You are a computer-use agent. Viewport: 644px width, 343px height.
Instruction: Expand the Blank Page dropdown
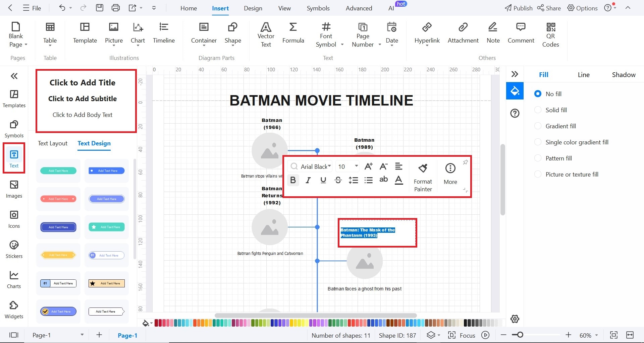tap(26, 45)
